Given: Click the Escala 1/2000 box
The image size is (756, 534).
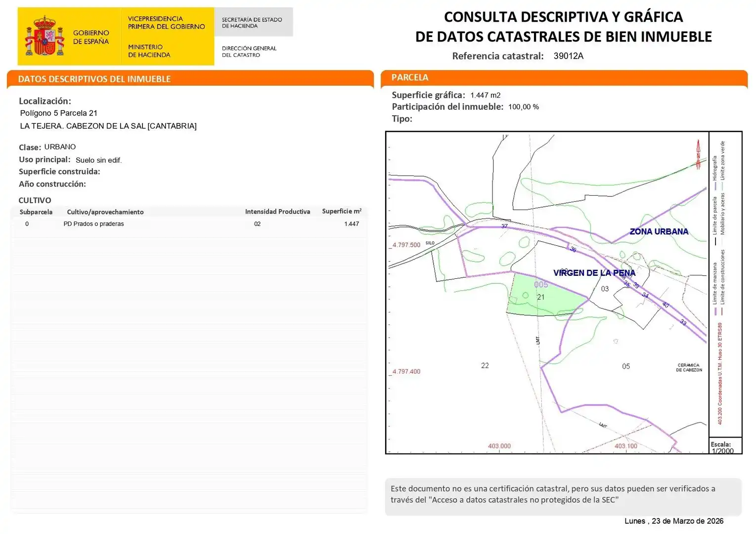Looking at the screenshot, I should (x=725, y=446).
